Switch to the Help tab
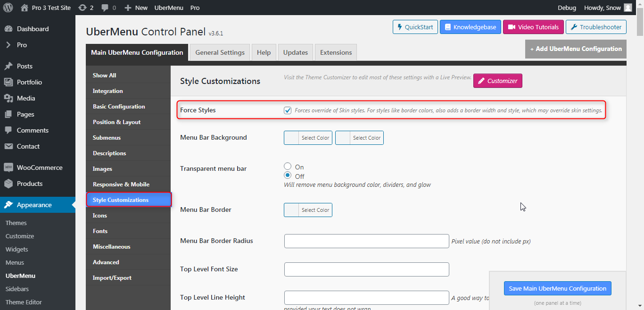644x310 pixels. point(264,52)
